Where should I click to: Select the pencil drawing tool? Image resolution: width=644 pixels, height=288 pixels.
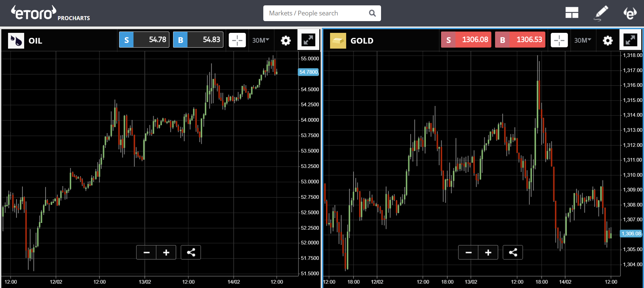tap(601, 13)
